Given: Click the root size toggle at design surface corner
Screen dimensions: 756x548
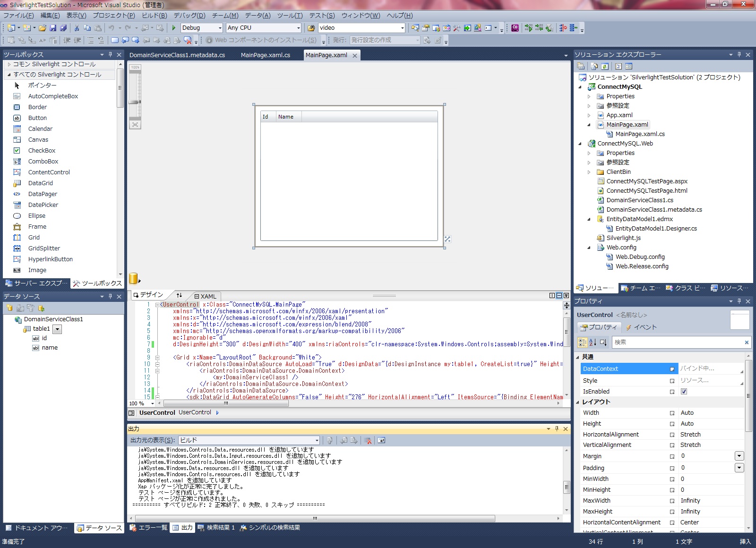Looking at the screenshot, I should 447,239.
